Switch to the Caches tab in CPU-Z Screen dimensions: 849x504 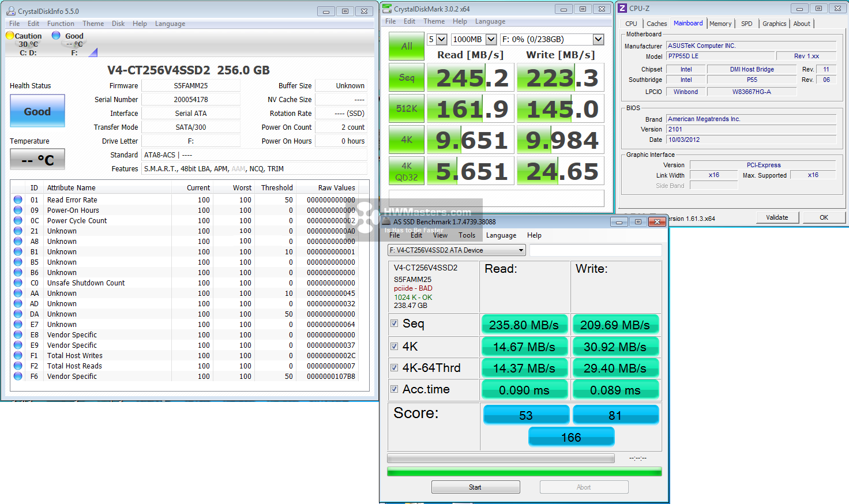pyautogui.click(x=656, y=24)
